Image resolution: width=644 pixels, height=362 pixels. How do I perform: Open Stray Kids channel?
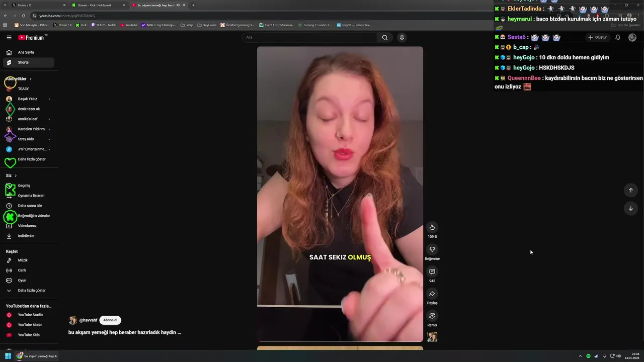tap(29, 139)
